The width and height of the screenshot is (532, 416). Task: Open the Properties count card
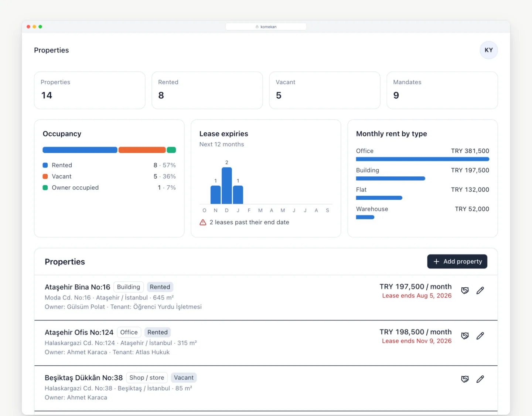pos(90,90)
